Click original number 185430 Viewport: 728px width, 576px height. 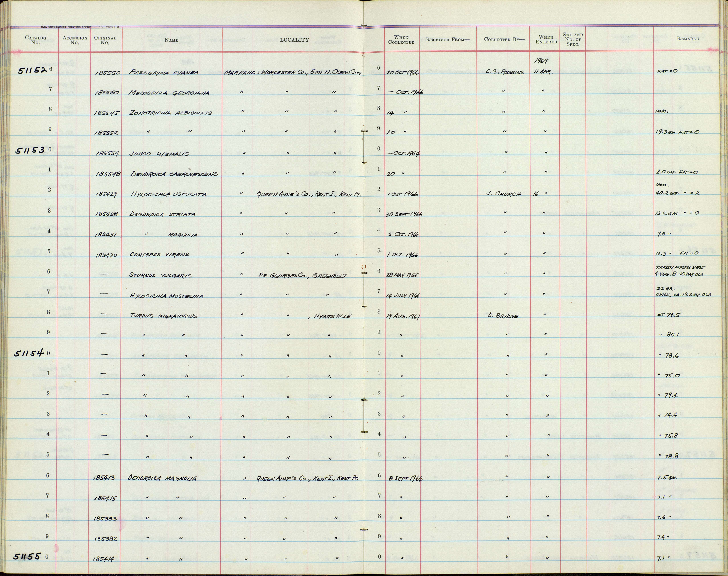tap(106, 255)
